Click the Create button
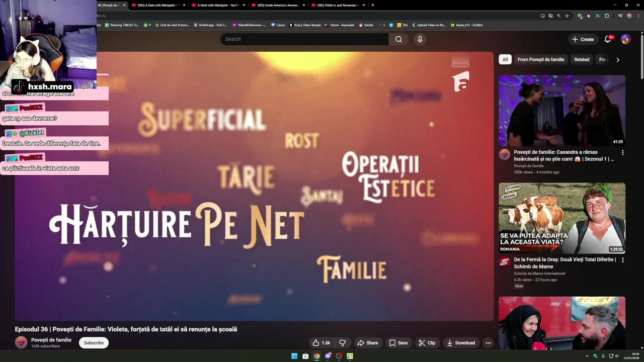The width and height of the screenshot is (644, 362). pyautogui.click(x=583, y=39)
